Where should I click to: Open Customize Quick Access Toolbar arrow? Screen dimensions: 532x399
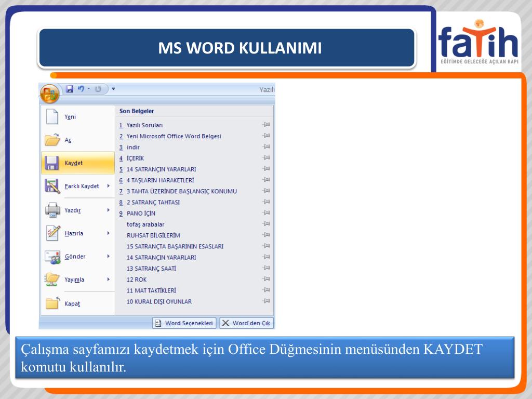(113, 88)
